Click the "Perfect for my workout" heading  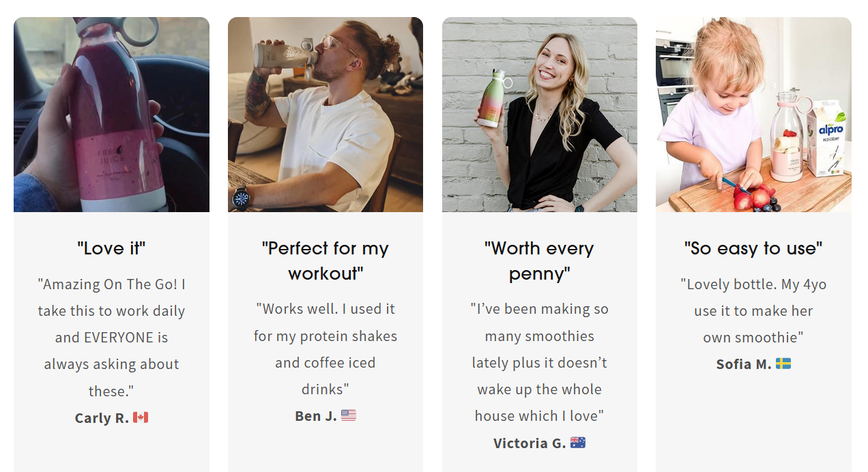[x=325, y=261]
